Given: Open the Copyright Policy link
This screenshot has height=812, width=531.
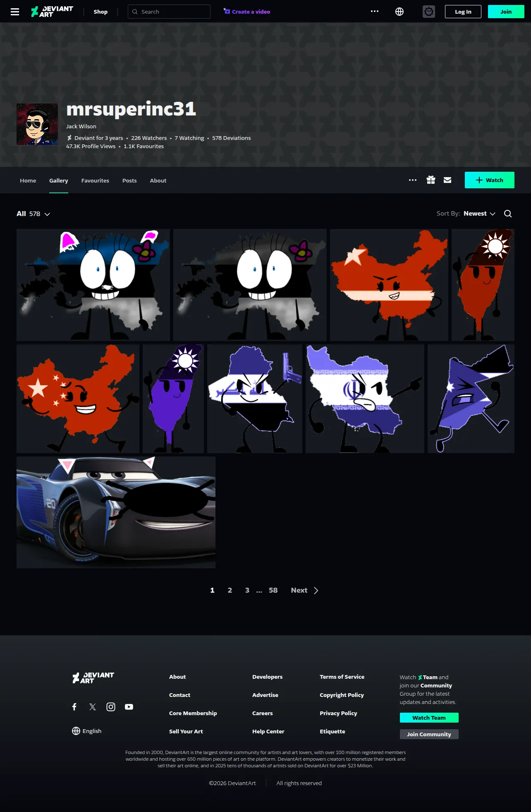Looking at the screenshot, I should (x=342, y=695).
